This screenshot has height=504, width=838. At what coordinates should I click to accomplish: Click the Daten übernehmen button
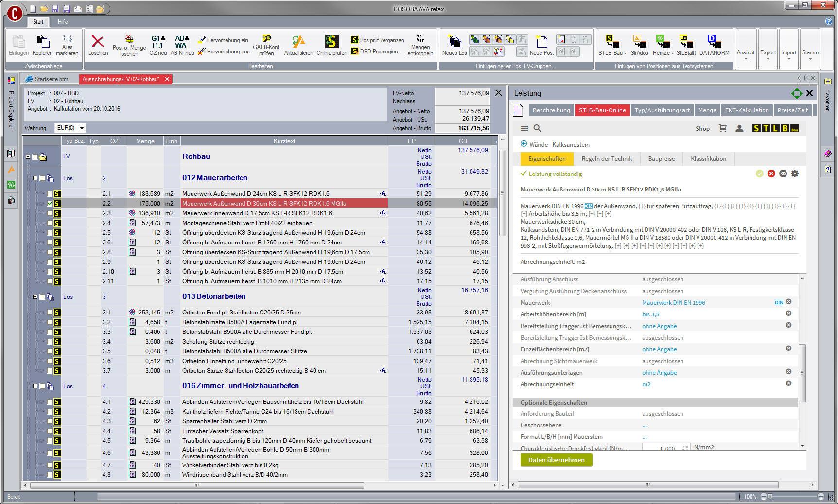click(x=556, y=460)
